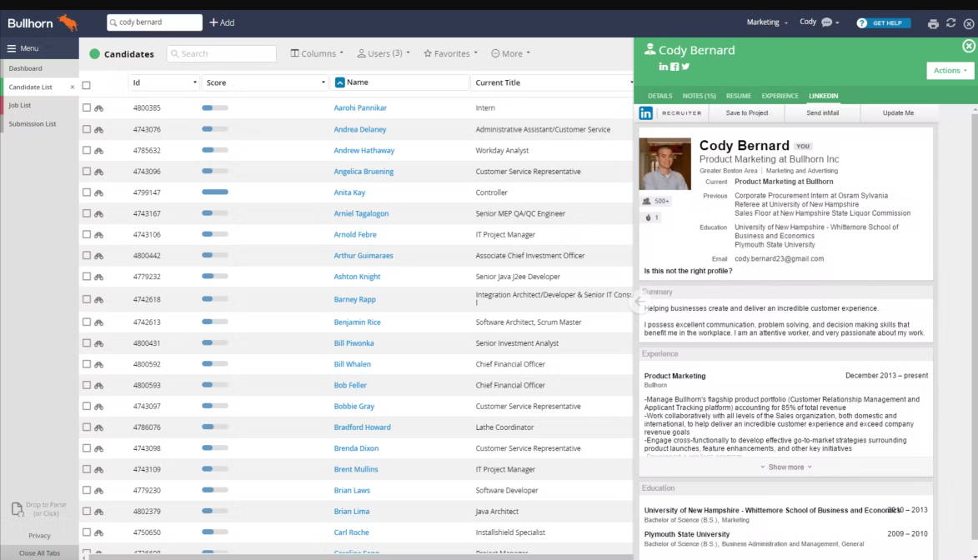Click the print icon in top bar

933,23
